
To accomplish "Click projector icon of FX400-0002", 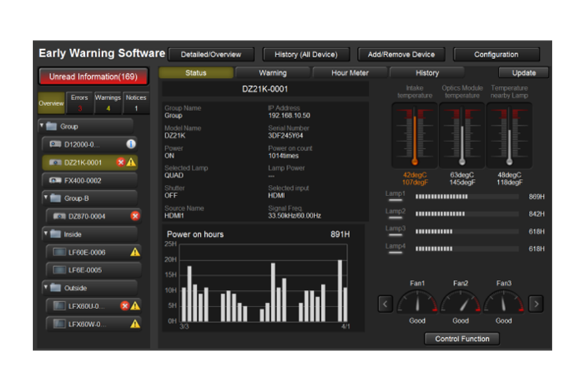I will coord(55,180).
